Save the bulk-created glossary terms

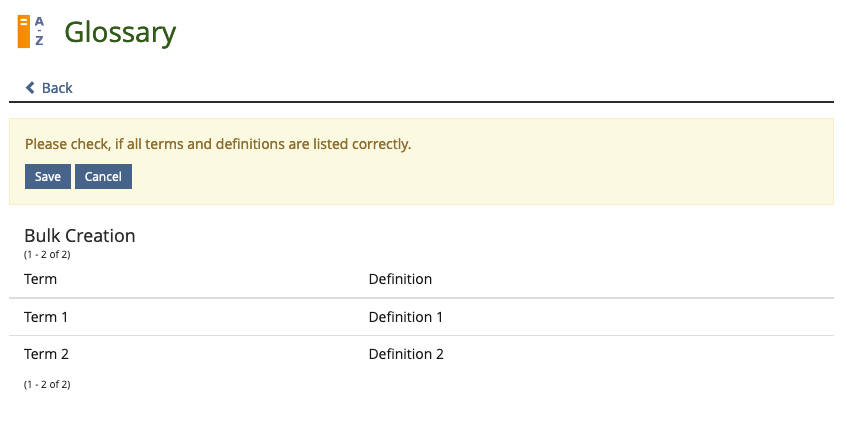tap(48, 177)
